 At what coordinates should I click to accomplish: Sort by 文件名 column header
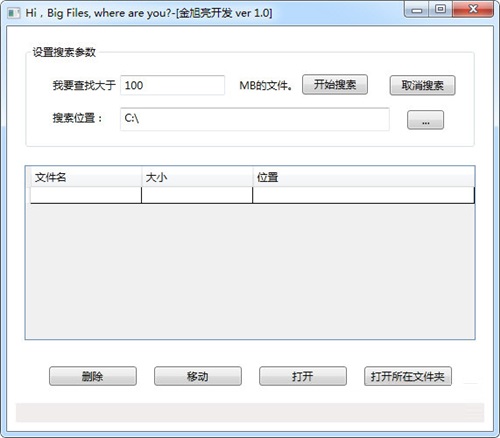86,177
